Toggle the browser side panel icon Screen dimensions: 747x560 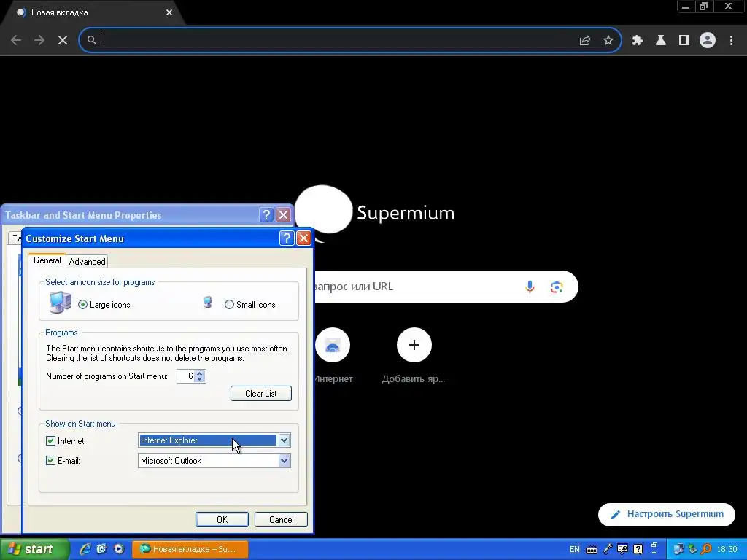click(x=684, y=41)
